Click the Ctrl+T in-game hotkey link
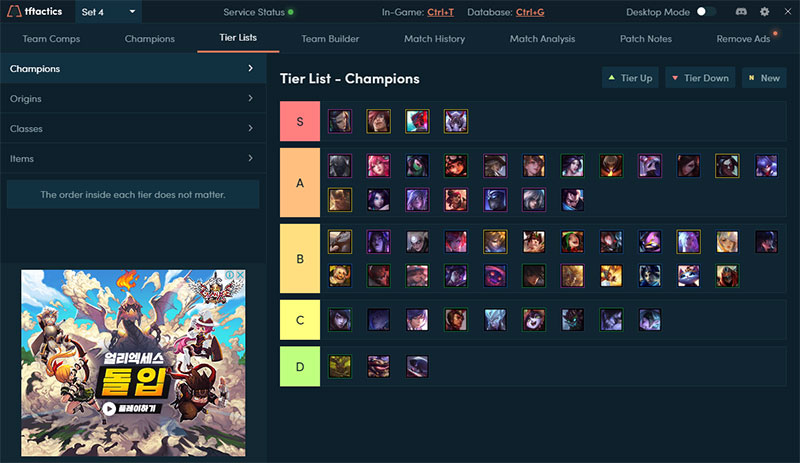Screen dimensions: 800x463 click(440, 12)
